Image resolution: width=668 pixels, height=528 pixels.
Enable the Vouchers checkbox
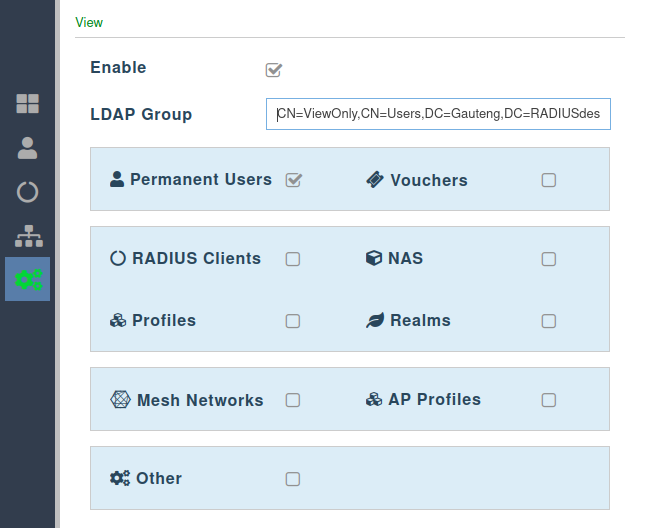click(549, 180)
